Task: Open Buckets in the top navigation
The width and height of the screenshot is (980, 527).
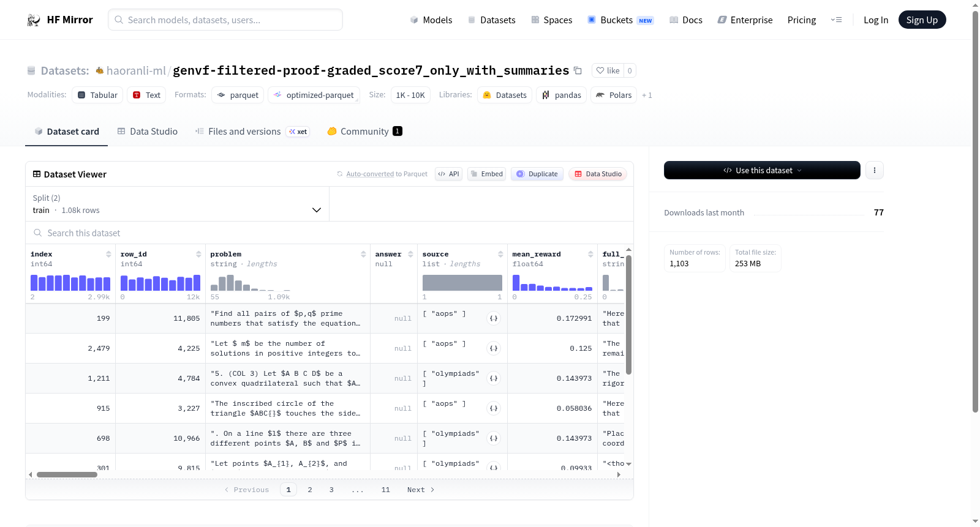Action: pos(620,20)
